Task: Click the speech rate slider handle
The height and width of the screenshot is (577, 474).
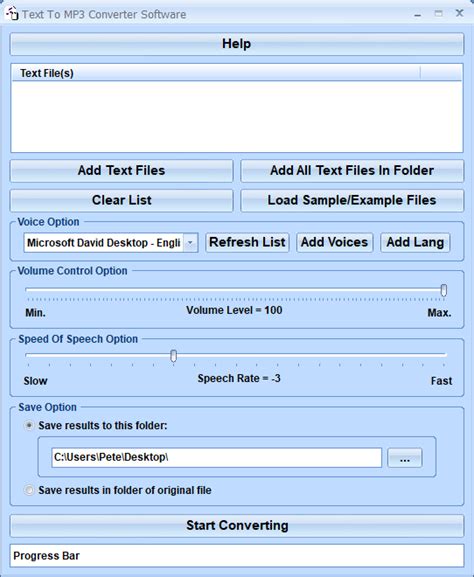Action: 173,355
